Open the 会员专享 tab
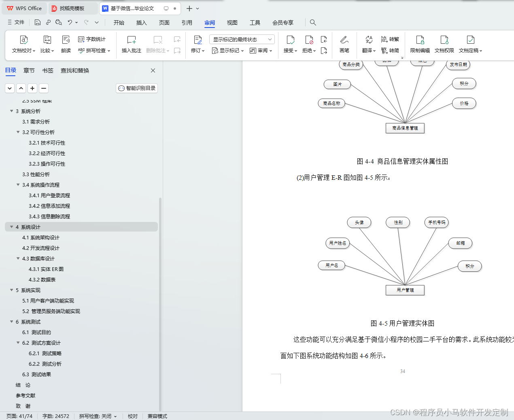 coord(283,23)
